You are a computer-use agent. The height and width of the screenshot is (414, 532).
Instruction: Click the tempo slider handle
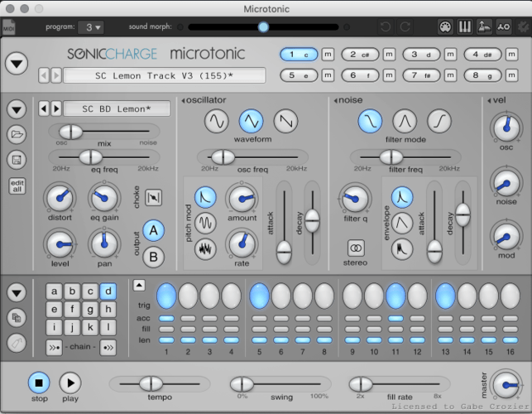(x=151, y=383)
